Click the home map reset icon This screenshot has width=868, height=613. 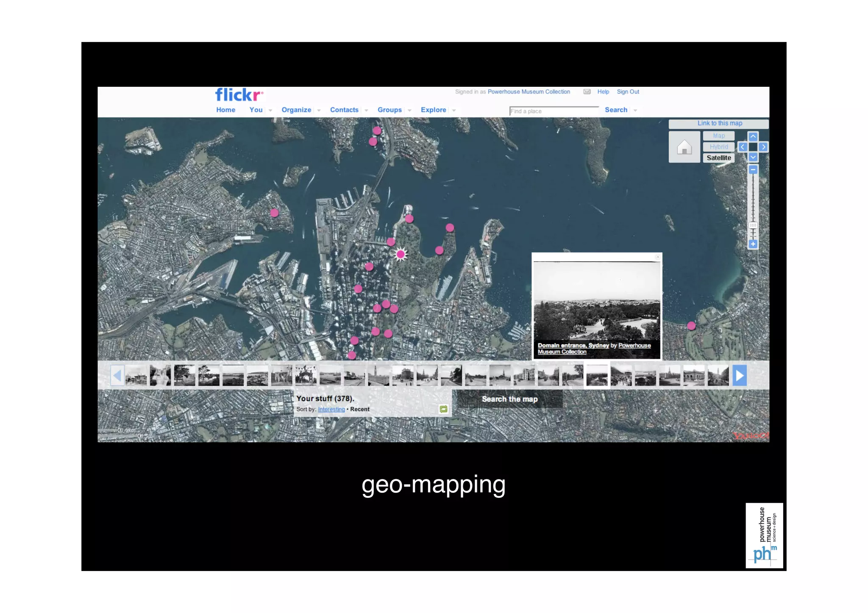point(684,147)
